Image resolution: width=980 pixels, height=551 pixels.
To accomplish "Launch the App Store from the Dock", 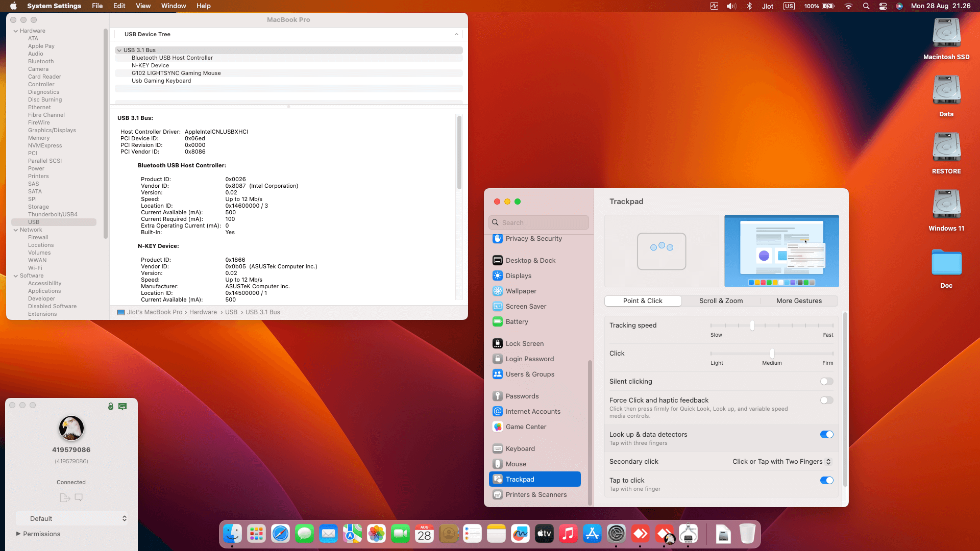I will point(592,534).
